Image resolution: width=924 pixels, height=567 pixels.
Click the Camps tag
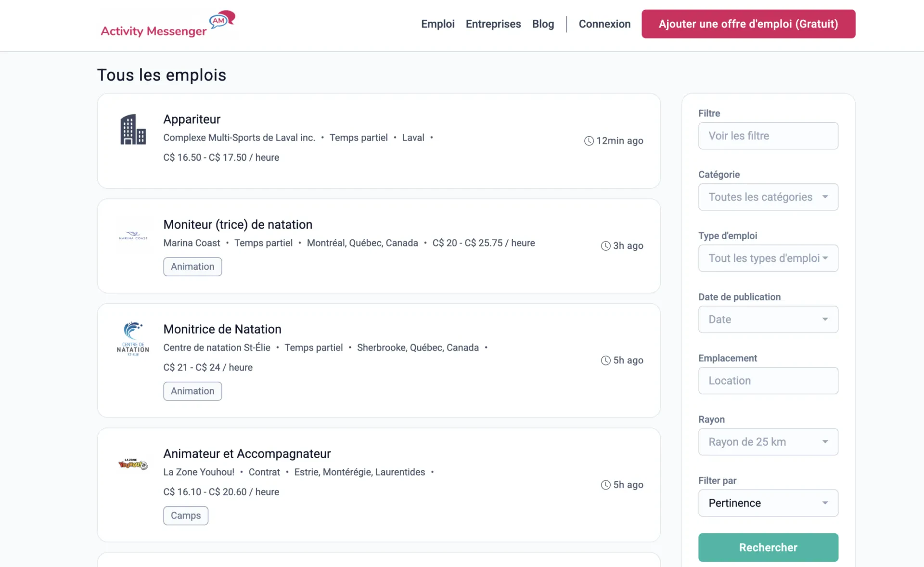coord(186,515)
